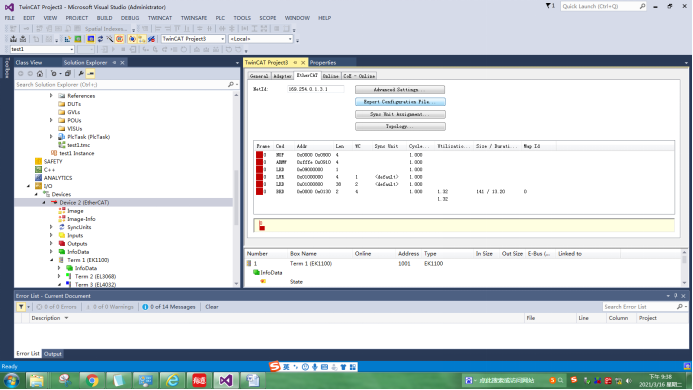Click the Export Configuration File button
Screen dimensions: 693x390
tap(400, 102)
